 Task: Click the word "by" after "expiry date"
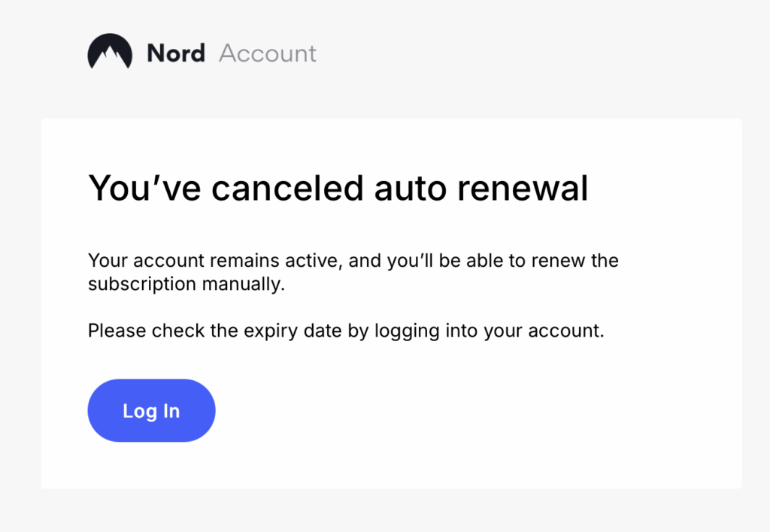click(358, 331)
